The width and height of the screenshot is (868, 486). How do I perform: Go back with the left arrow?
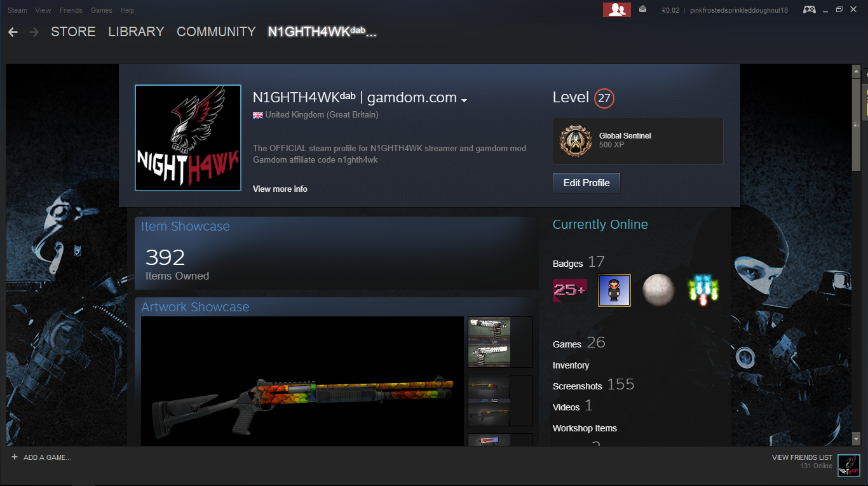point(13,32)
